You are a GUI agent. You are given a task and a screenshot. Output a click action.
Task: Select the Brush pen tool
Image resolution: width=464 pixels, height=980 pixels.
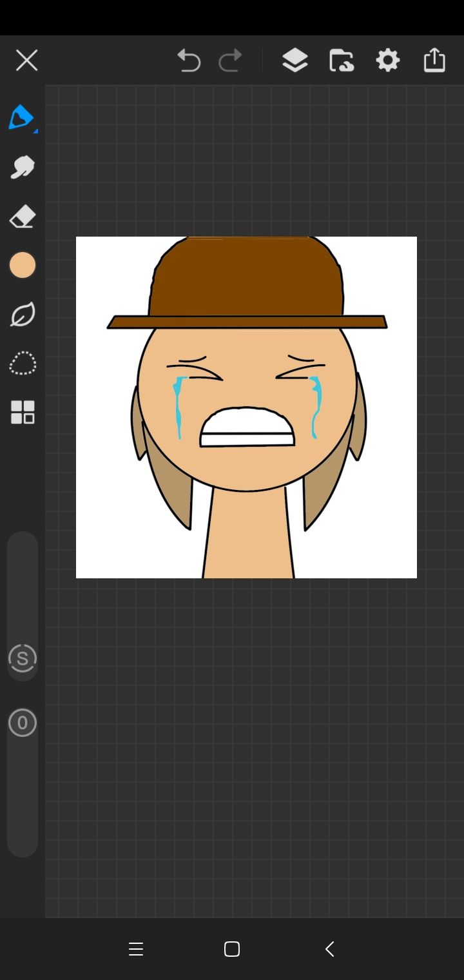click(x=22, y=118)
